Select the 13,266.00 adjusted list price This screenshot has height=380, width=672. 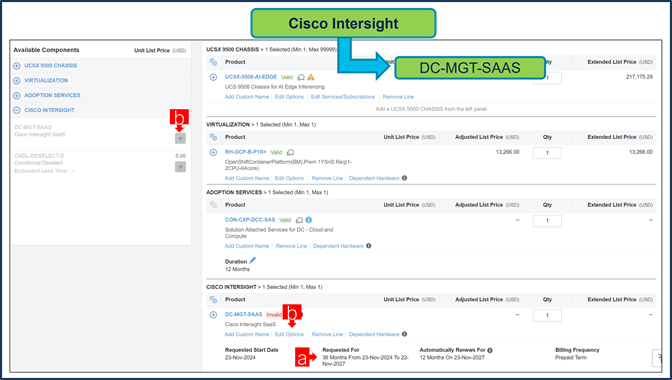[x=508, y=152]
